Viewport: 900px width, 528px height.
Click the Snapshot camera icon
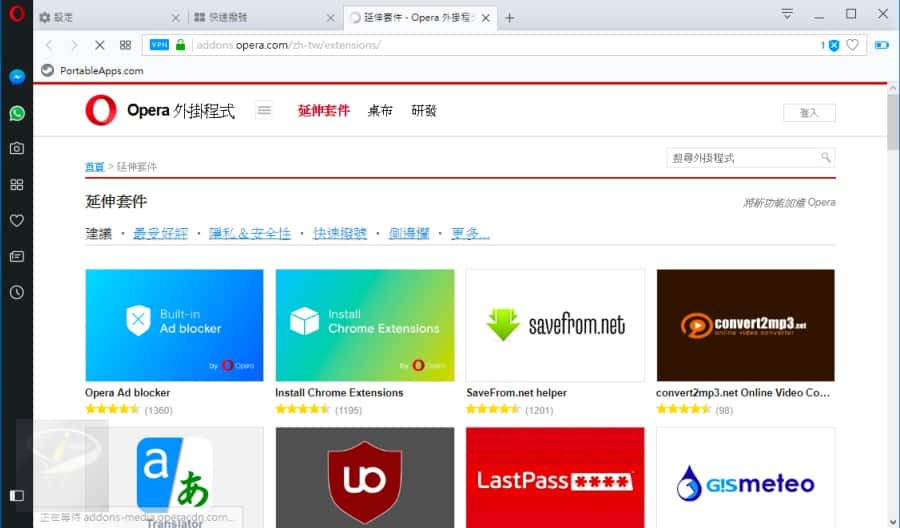[17, 148]
